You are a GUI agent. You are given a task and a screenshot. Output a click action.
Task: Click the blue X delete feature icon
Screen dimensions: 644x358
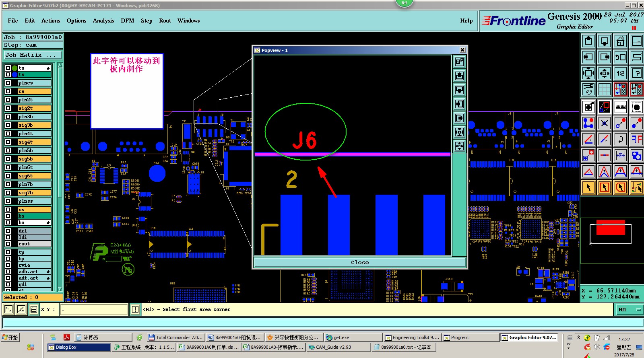pos(605,123)
